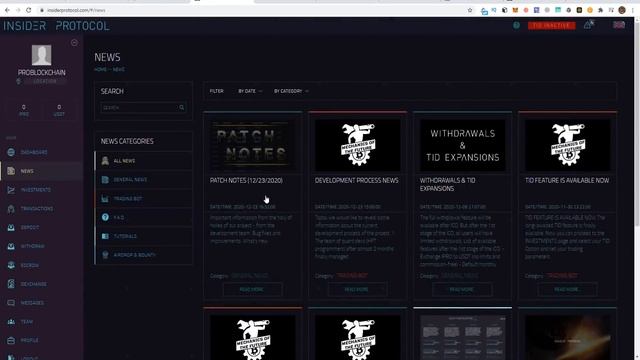
Task: Open the Escrow icon in the sidebar
Action: click(11, 265)
